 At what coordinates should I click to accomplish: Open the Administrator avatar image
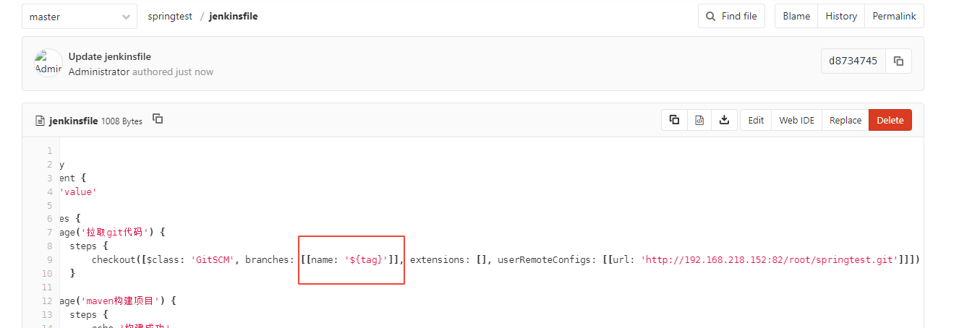coord(48,63)
